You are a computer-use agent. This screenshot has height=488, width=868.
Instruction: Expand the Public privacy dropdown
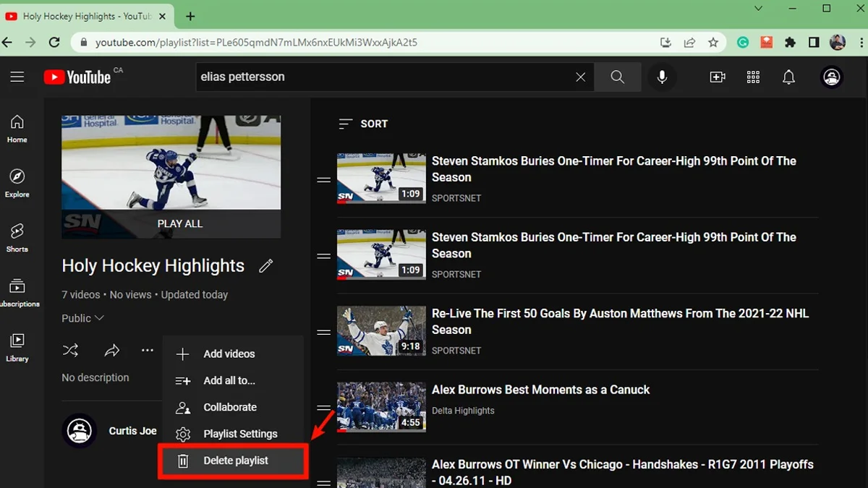(83, 318)
